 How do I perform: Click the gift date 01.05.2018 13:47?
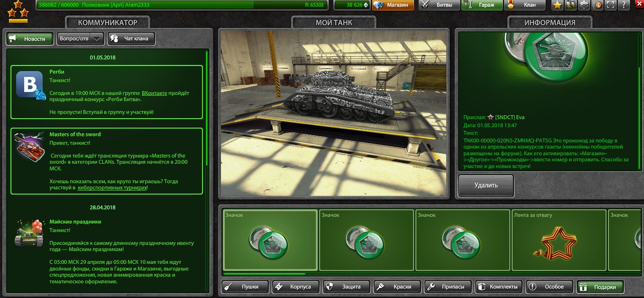(x=497, y=125)
